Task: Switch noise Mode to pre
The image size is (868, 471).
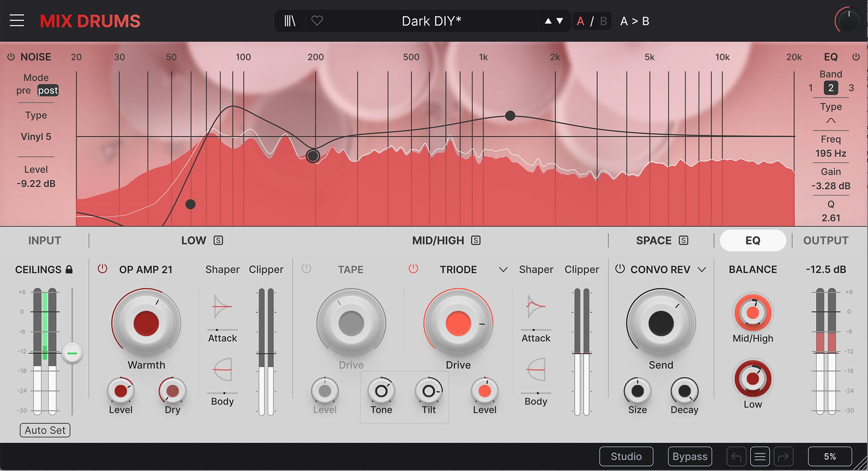Action: pos(25,90)
